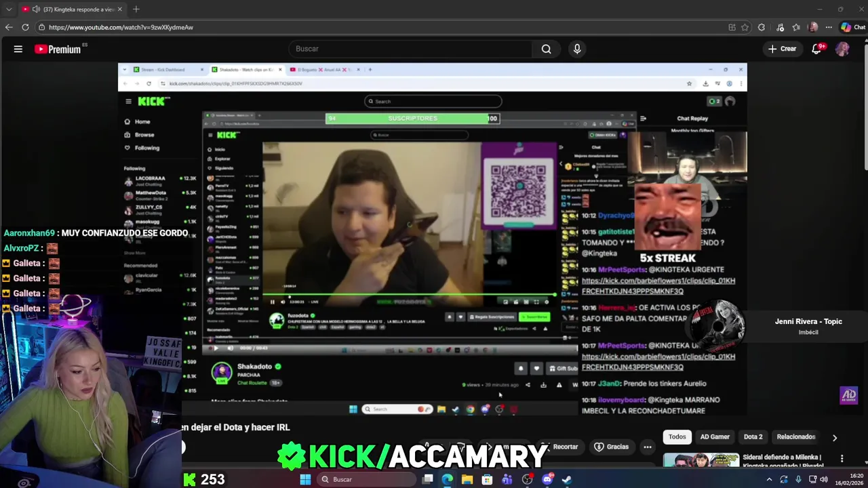Open Task View from taskbar

[x=428, y=479]
